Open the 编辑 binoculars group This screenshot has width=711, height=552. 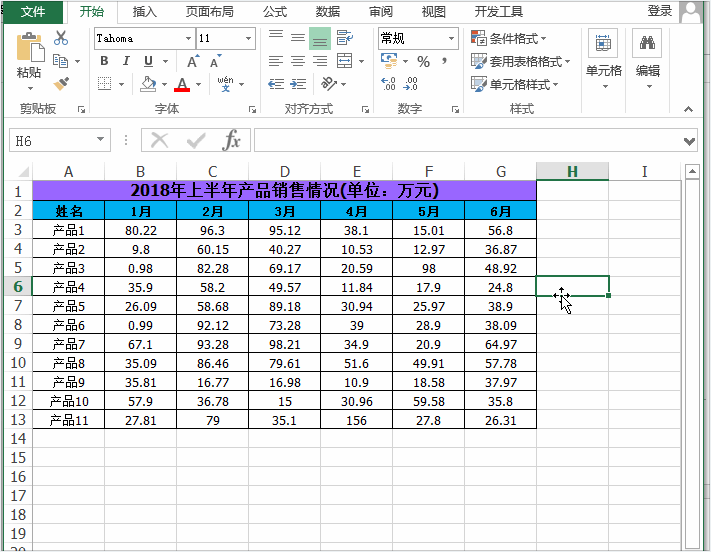click(647, 59)
